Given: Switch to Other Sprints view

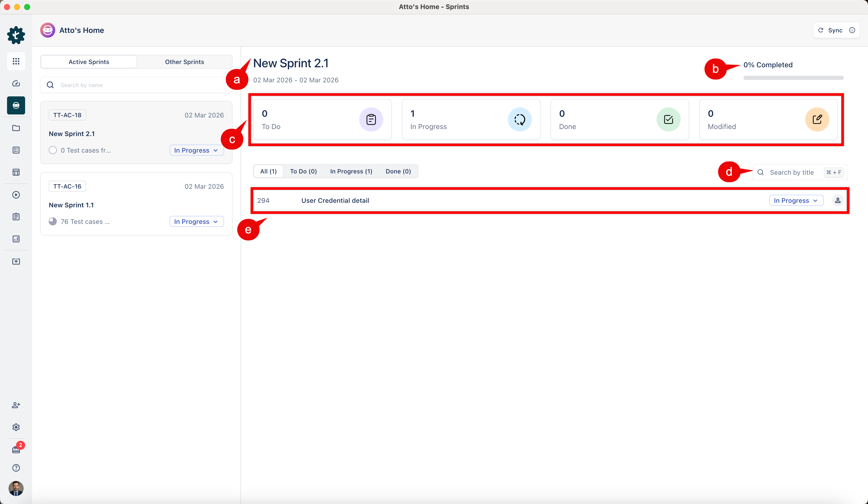Looking at the screenshot, I should [184, 62].
